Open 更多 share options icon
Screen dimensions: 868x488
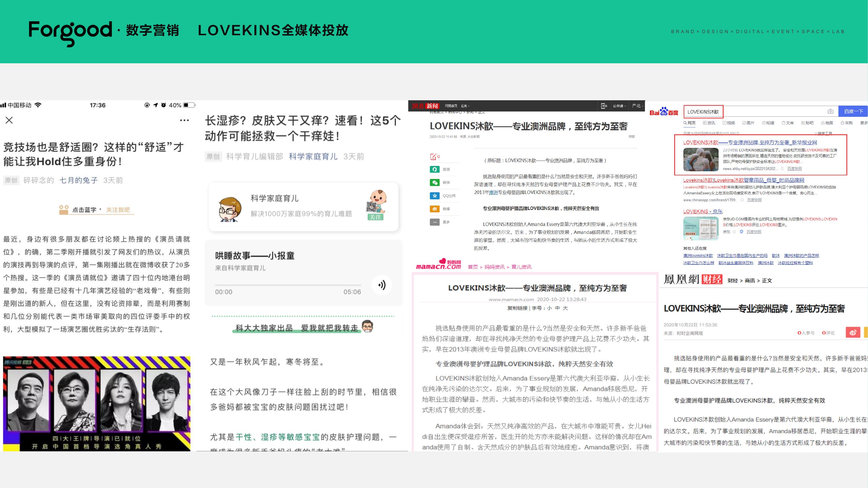(x=435, y=222)
